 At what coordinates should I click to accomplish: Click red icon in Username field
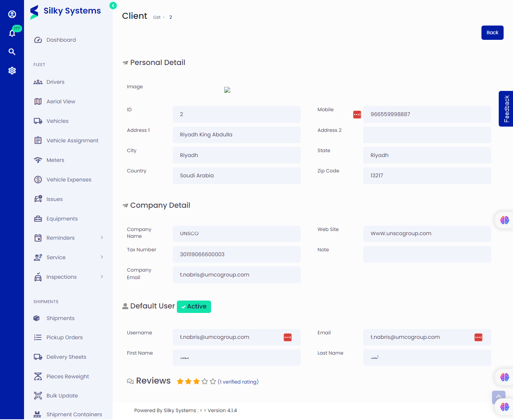(288, 337)
